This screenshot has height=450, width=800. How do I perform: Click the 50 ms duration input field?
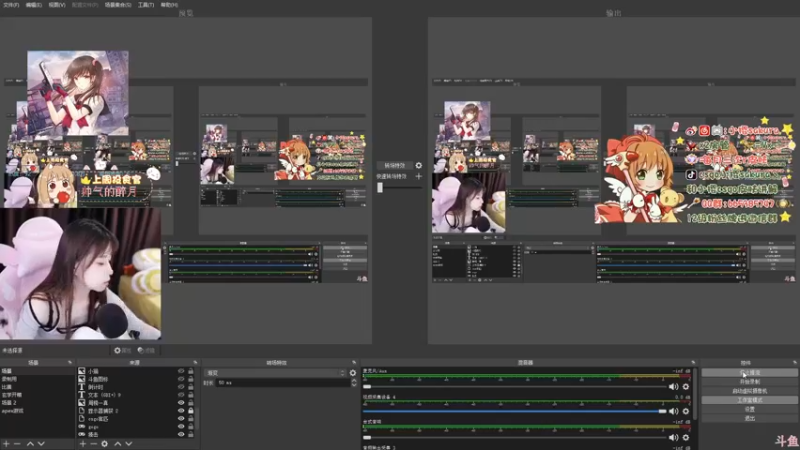tap(283, 383)
